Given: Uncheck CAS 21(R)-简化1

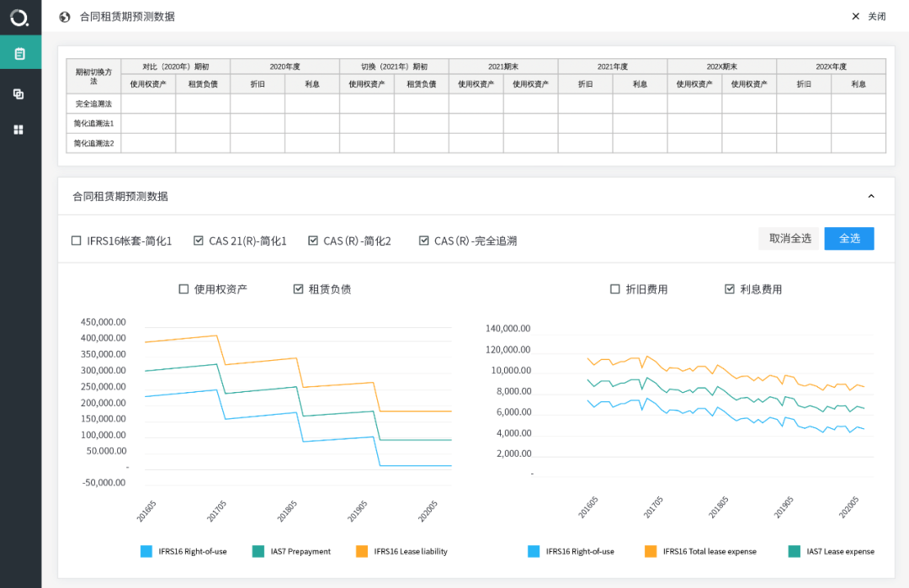Looking at the screenshot, I should (199, 241).
